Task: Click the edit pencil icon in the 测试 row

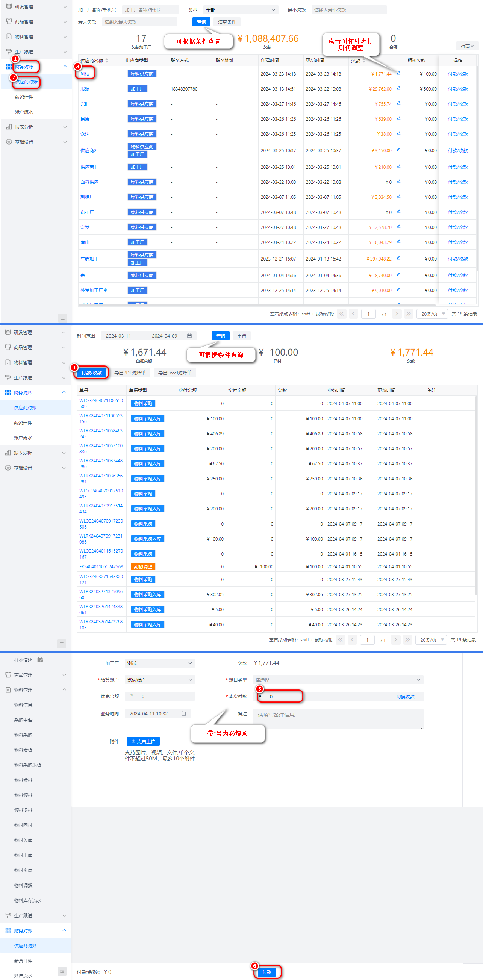Action: coord(398,73)
